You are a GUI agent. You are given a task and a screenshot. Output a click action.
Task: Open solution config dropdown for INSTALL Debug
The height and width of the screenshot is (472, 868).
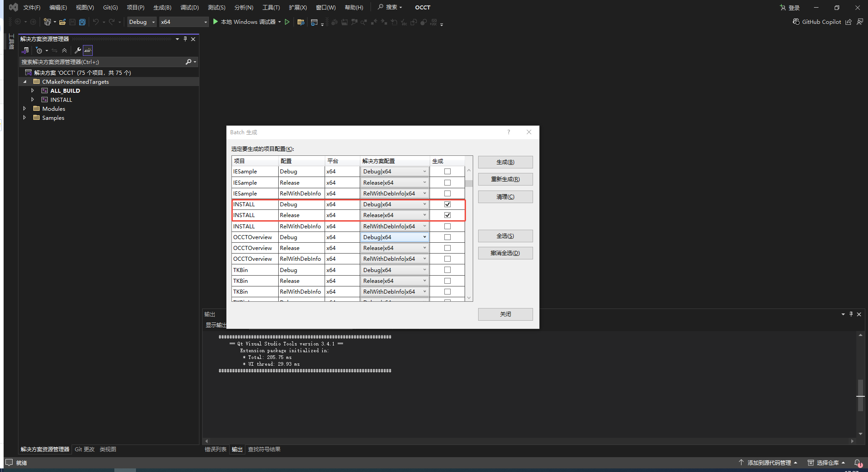[x=394, y=204]
